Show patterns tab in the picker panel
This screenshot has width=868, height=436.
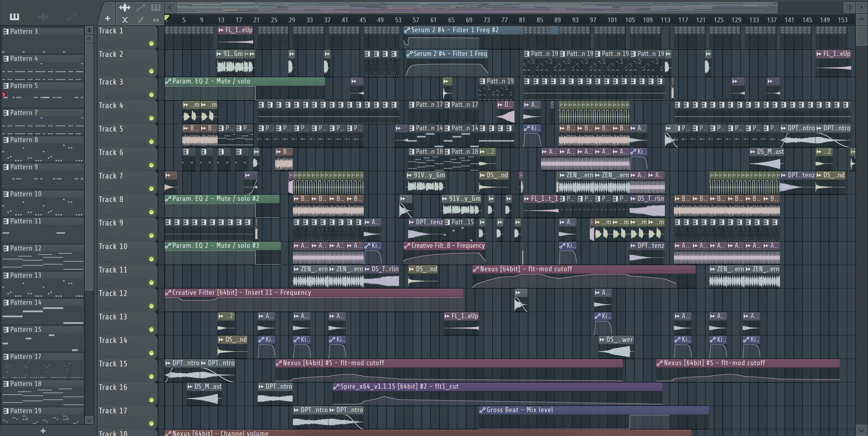pos(14,16)
